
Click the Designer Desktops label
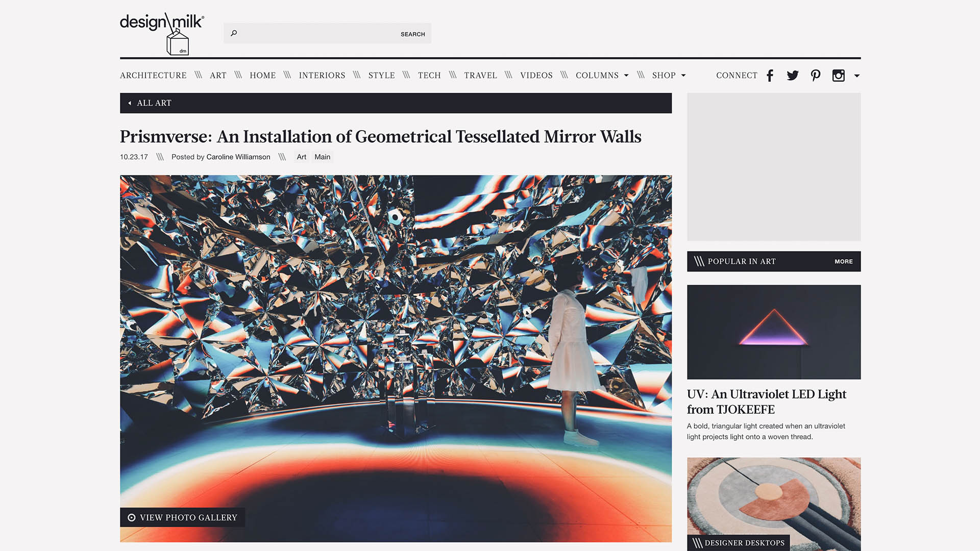click(739, 543)
